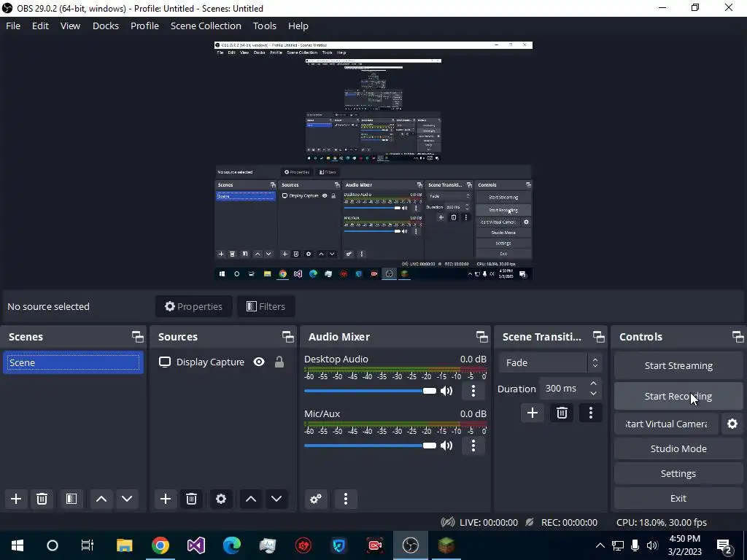This screenshot has height=560, width=747.
Task: Toggle Display Capture visibility eye
Action: point(259,362)
